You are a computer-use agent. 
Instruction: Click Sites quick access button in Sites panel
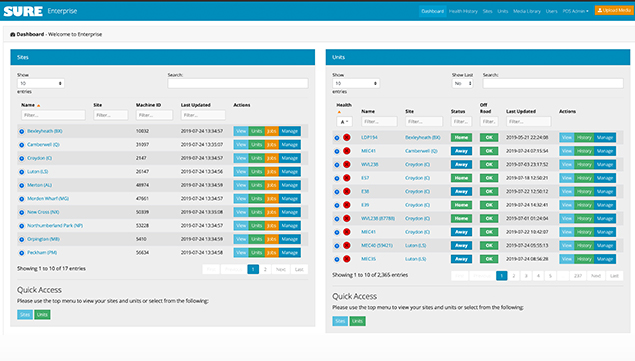pyautogui.click(x=25, y=315)
